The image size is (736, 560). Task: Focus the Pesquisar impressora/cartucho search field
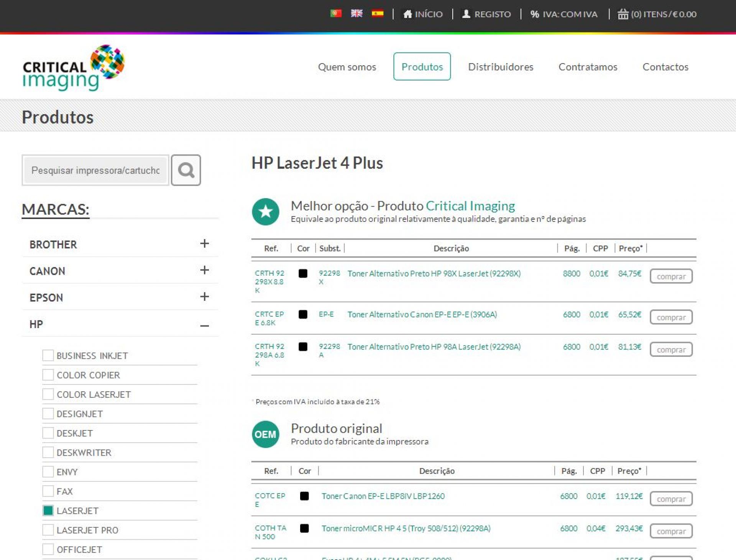pos(95,170)
